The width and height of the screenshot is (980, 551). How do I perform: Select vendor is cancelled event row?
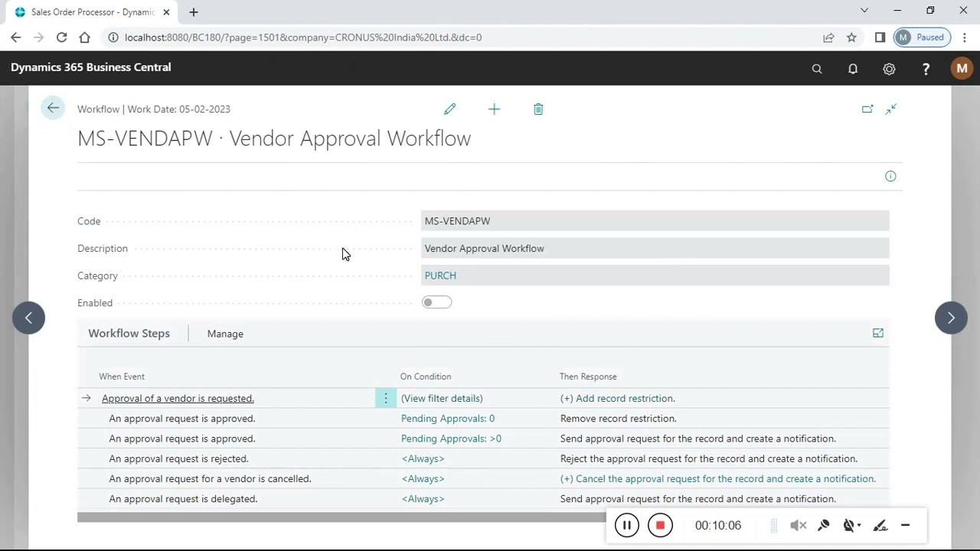point(210,478)
